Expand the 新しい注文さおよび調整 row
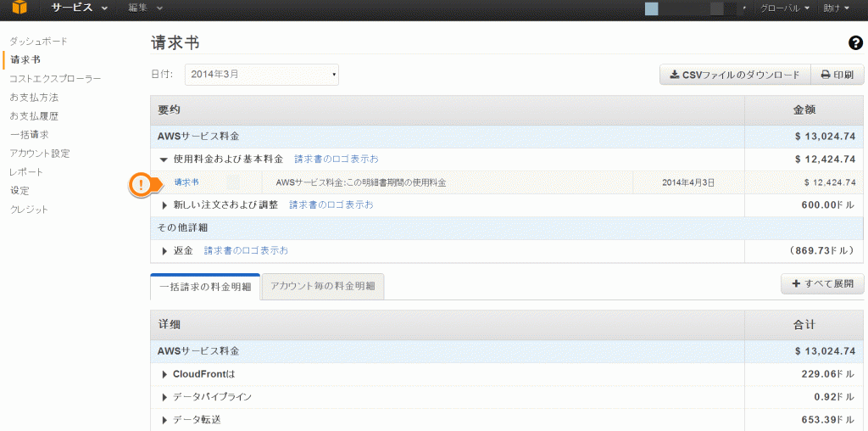Screen dimensions: 868x431 (164, 205)
